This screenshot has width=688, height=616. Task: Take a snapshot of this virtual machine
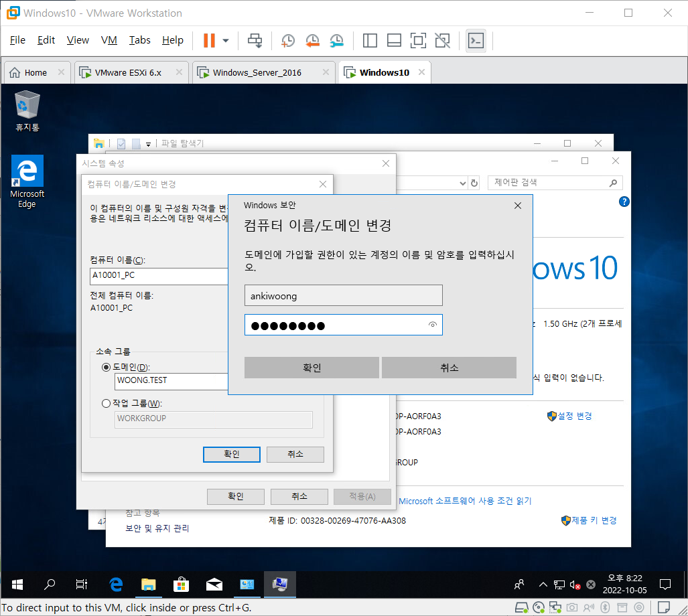pos(287,41)
